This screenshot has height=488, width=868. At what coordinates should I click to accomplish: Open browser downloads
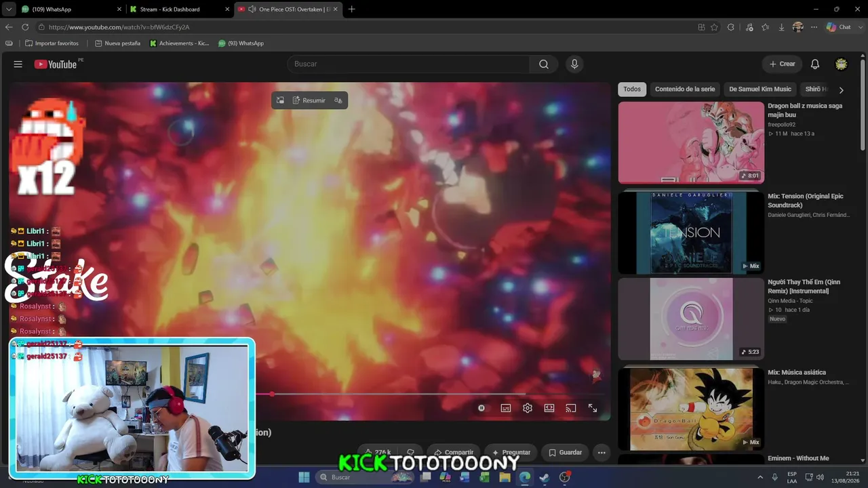782,27
